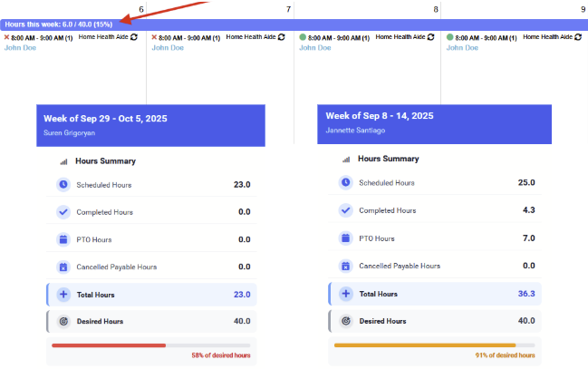Click calendar icon beside PTO Hours for Suren Grigoryan
Viewport: 588px width, 369px height.
click(63, 239)
